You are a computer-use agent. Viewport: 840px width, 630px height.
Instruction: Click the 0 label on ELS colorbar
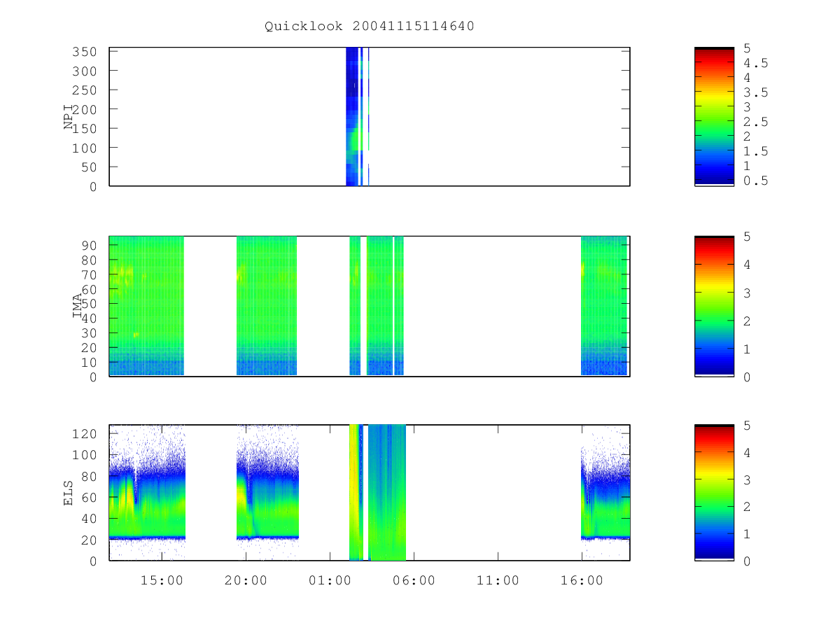[x=748, y=561]
